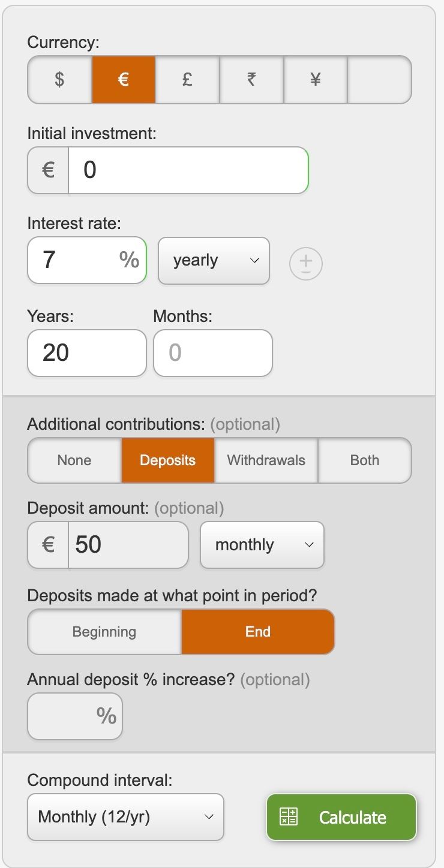This screenshot has height=868, width=444.
Task: Select the dollar currency symbol
Action: tap(59, 80)
